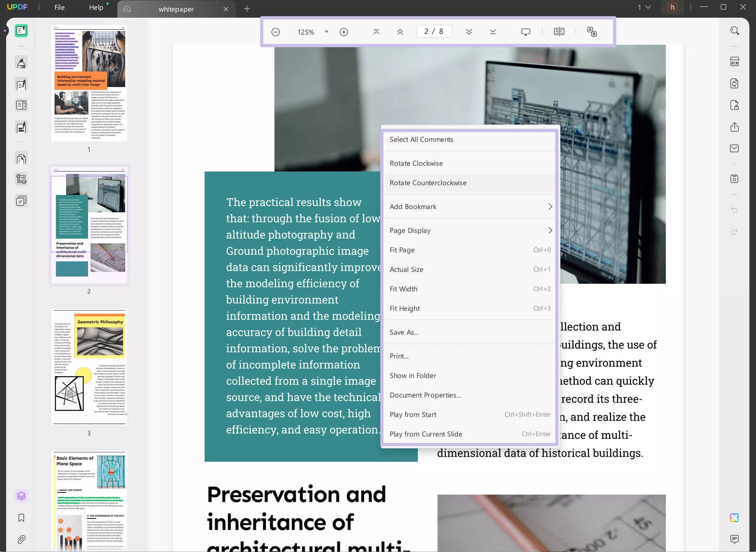Screen dimensions: 756x552
Task: Open the Fill and Sign tool
Action: click(21, 128)
